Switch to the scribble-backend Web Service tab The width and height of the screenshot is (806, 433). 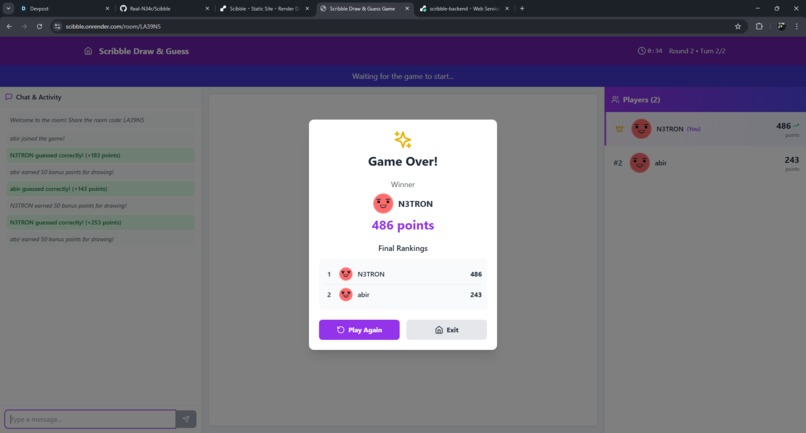point(464,9)
